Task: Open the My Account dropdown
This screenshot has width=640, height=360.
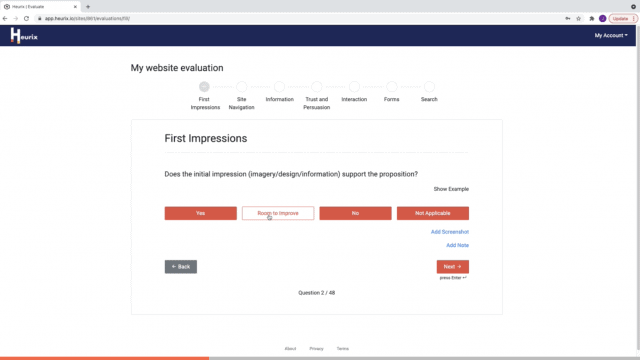Action: (611, 36)
